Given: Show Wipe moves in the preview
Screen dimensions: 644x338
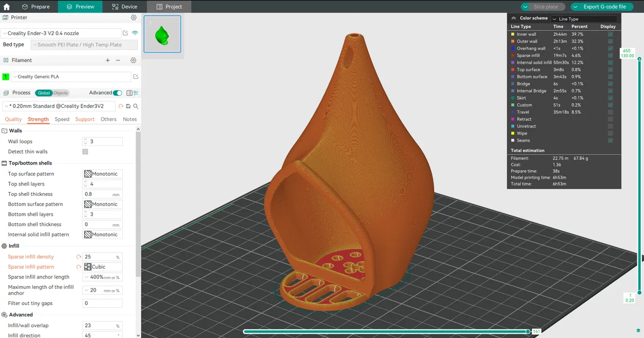Looking at the screenshot, I should (610, 134).
